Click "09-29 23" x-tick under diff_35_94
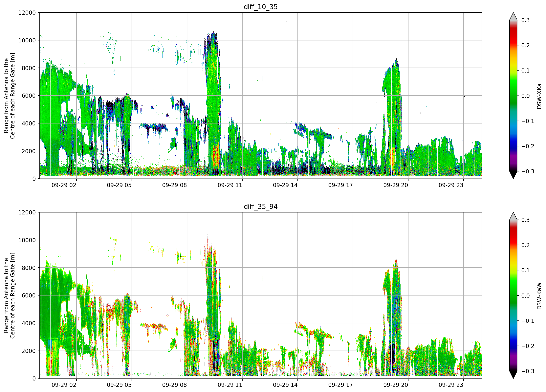 (451, 385)
